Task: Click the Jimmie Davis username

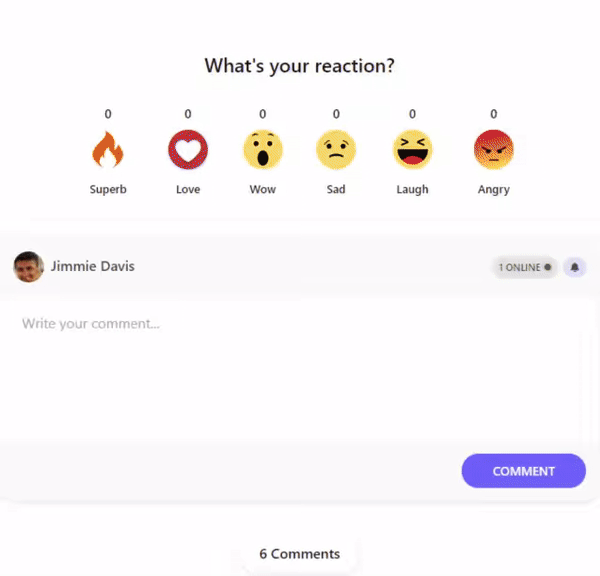Action: pyautogui.click(x=93, y=266)
